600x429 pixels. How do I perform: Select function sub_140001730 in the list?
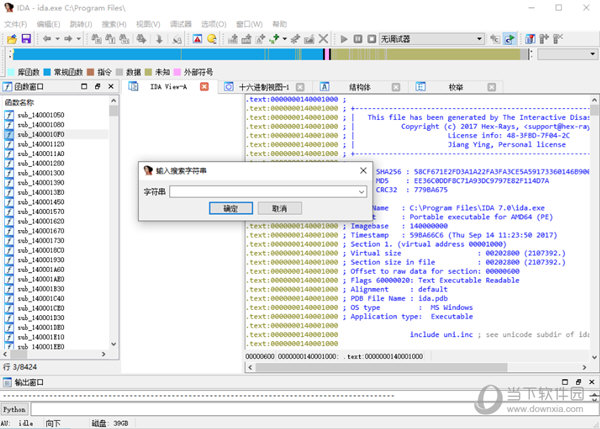[41, 240]
